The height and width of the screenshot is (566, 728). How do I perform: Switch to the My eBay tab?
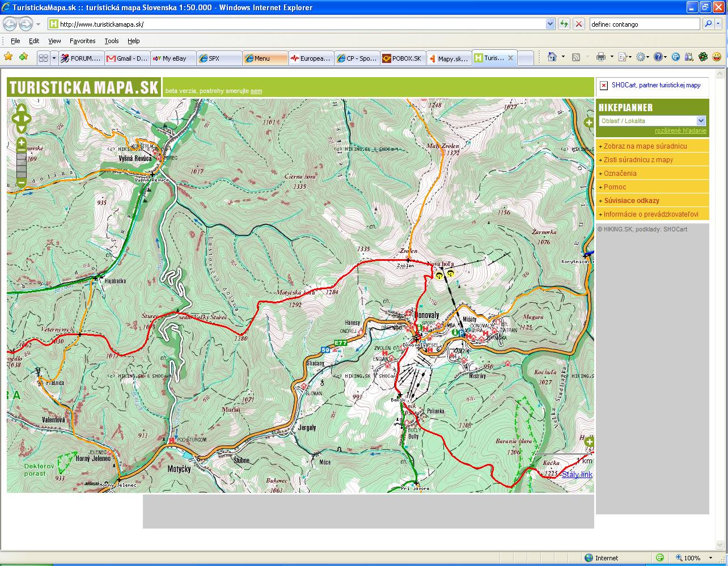174,58
